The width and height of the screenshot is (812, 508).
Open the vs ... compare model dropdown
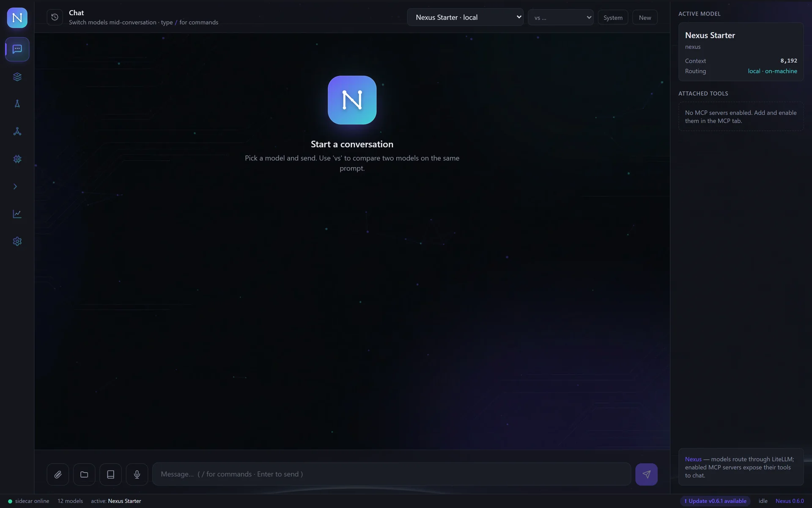point(560,17)
